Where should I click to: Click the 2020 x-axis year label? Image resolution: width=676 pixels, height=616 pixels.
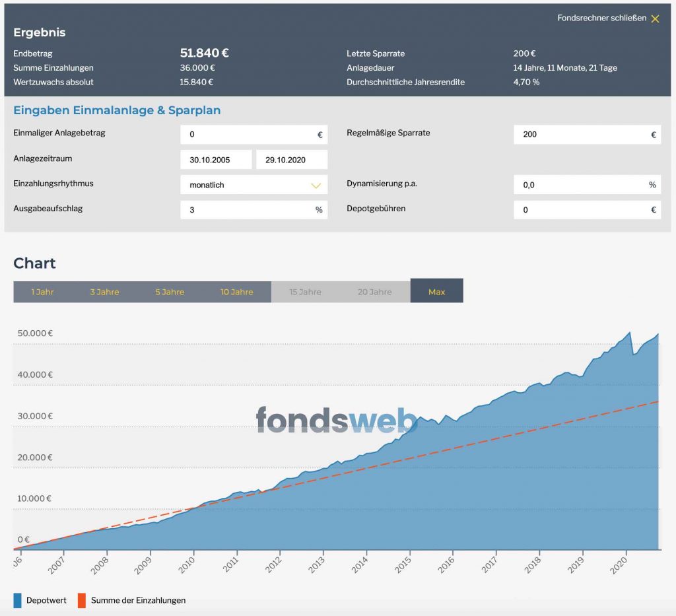619,565
